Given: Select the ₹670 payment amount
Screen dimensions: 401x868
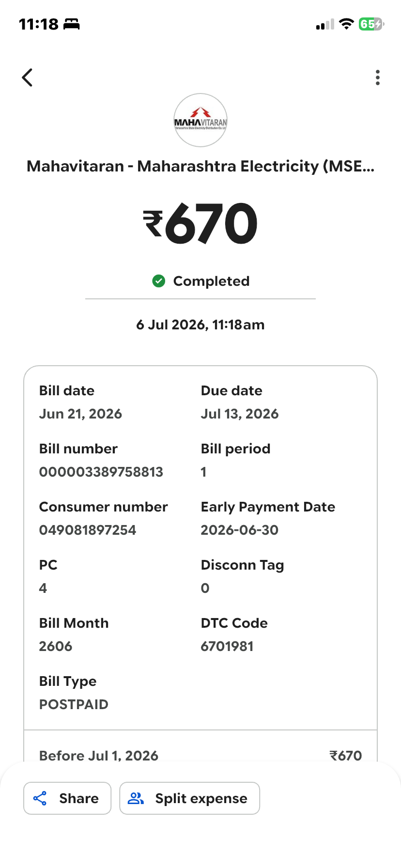Looking at the screenshot, I should [200, 223].
